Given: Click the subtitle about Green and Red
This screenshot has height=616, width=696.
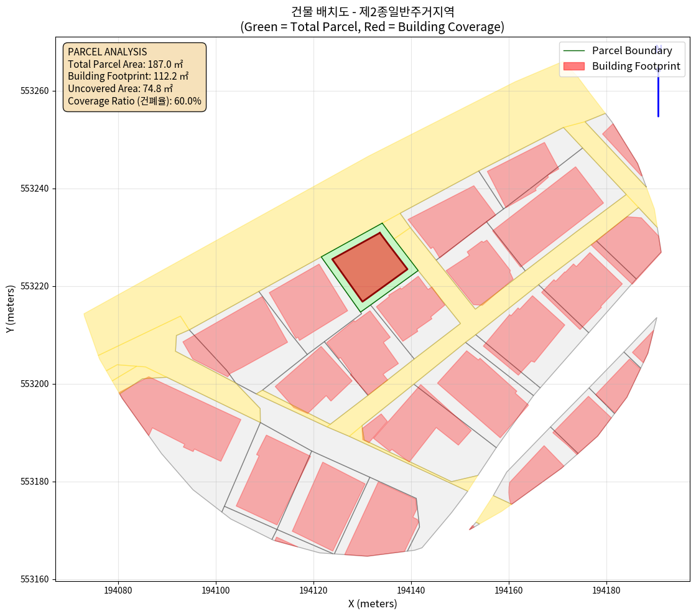Looking at the screenshot, I should (372, 27).
